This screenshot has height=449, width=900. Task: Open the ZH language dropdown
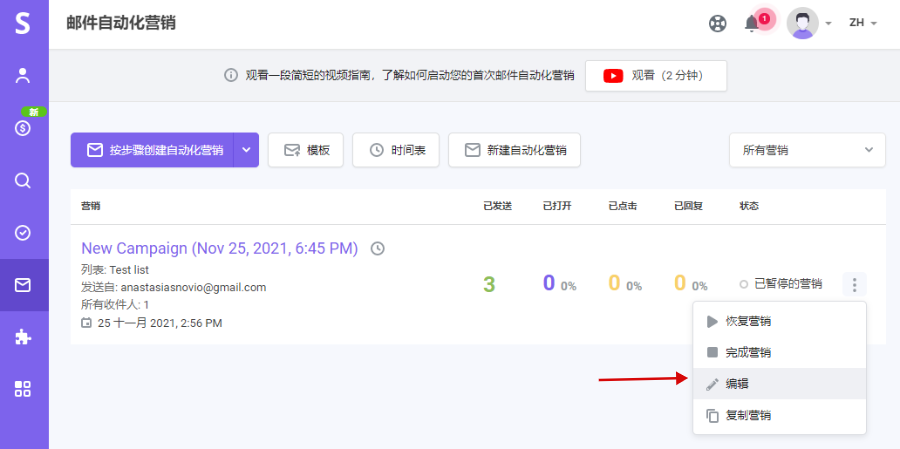tap(863, 23)
